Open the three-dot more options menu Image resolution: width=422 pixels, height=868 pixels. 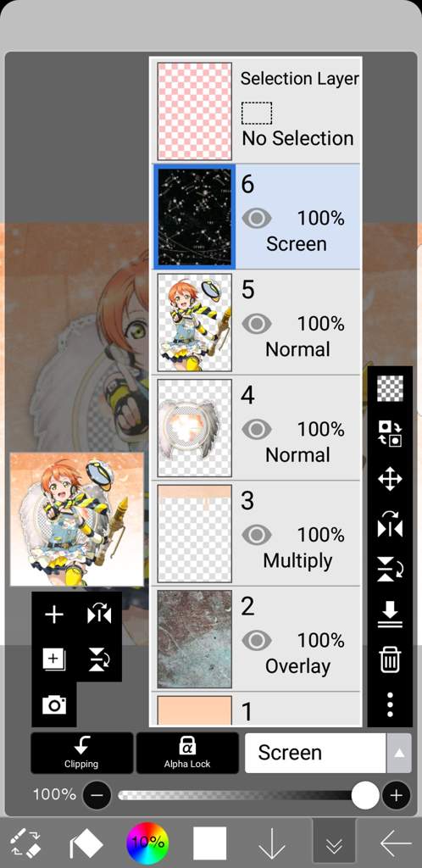point(390,704)
